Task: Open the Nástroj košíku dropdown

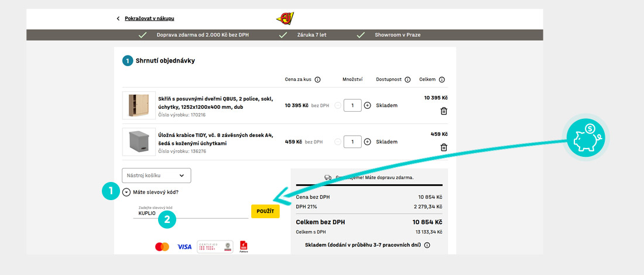Action: click(x=156, y=175)
